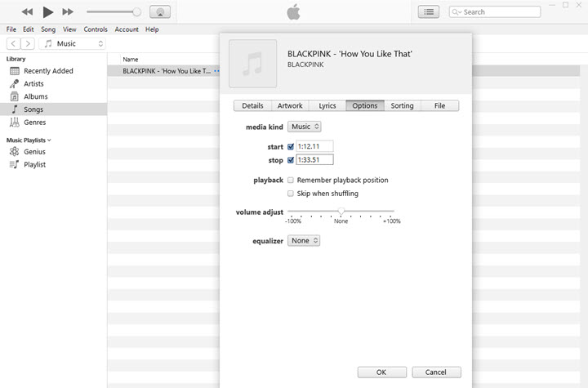Screen dimensions: 588x388
Task: Switch to the Sorting tab
Action: point(402,106)
